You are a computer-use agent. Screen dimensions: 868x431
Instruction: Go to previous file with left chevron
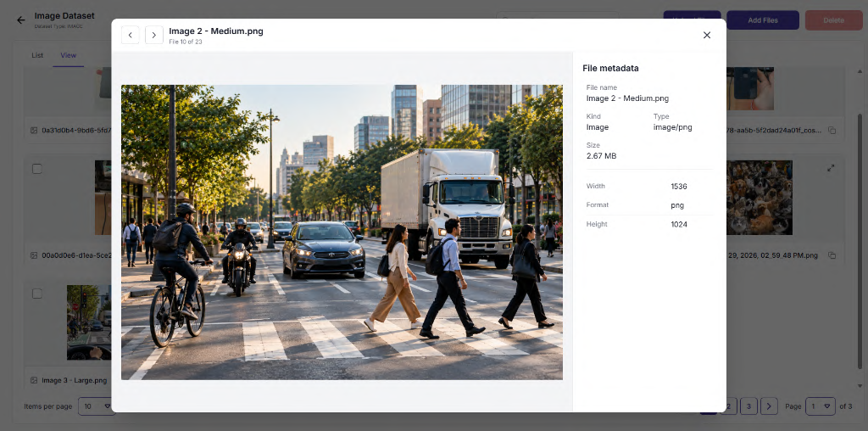(130, 35)
